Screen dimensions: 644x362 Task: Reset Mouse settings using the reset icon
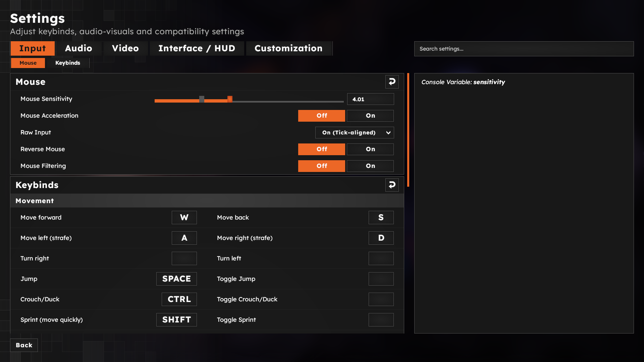[392, 81]
